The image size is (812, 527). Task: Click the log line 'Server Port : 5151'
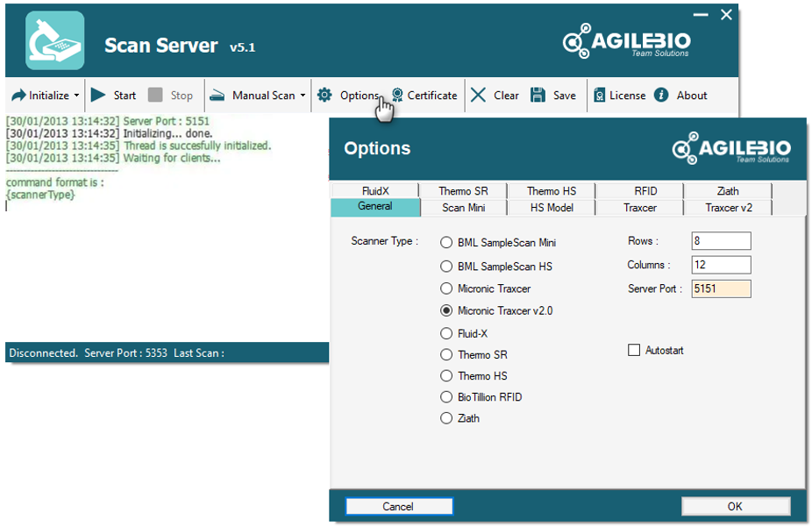pyautogui.click(x=167, y=121)
